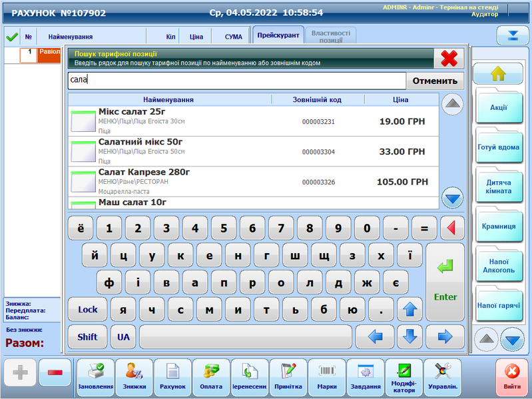Toggle the Lock key on keyboard
Image resolution: width=532 pixels, height=399 pixels.
point(88,309)
